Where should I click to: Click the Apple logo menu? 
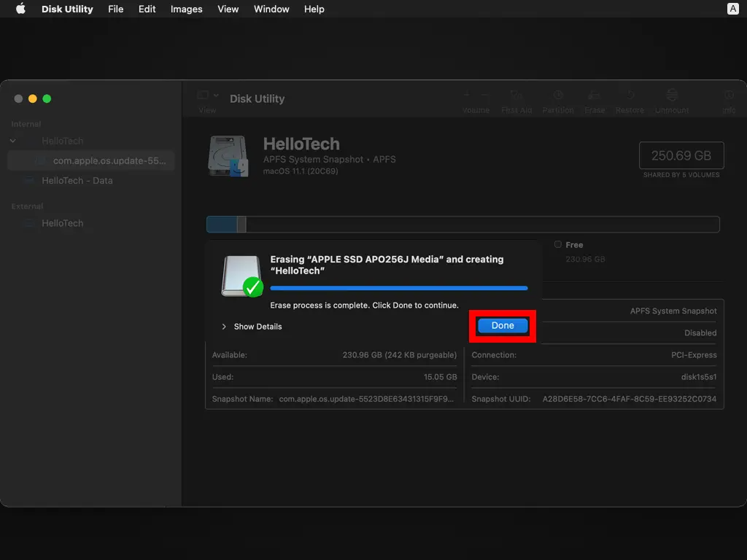(20, 9)
